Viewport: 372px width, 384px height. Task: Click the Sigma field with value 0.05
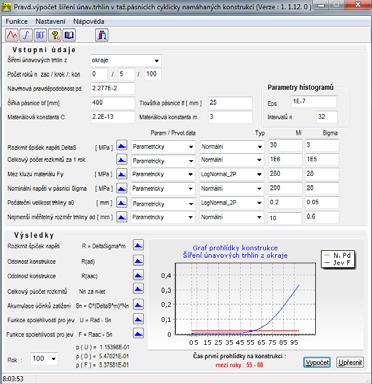322,203
